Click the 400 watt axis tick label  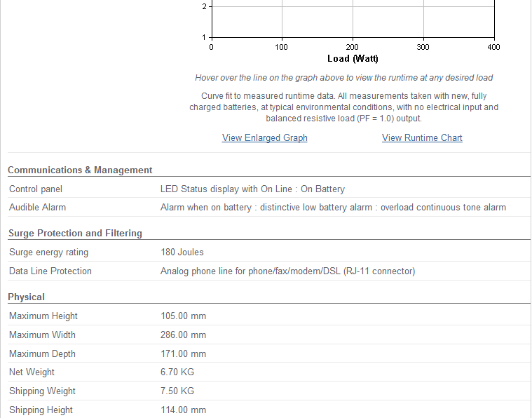pyautogui.click(x=493, y=47)
